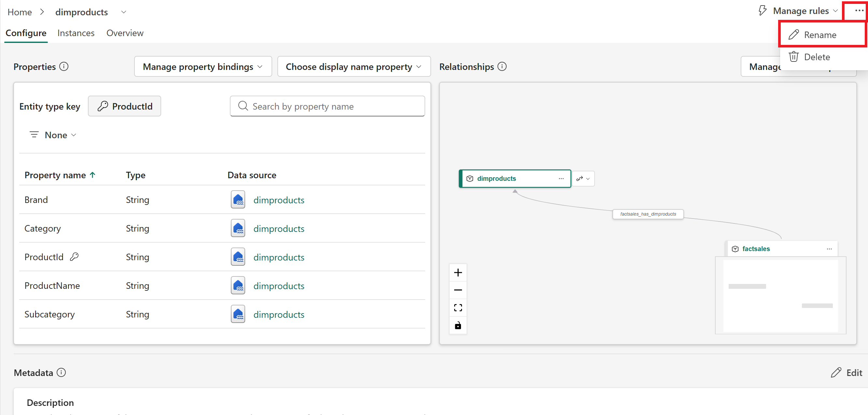This screenshot has height=415, width=868.
Task: Click the graph minimap thumbnail
Action: 780,295
